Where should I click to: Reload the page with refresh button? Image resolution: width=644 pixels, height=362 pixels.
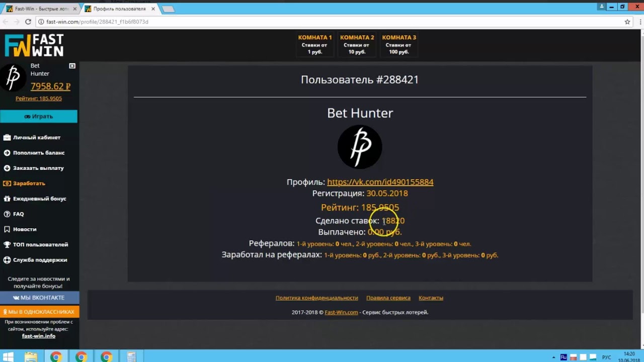tap(28, 22)
